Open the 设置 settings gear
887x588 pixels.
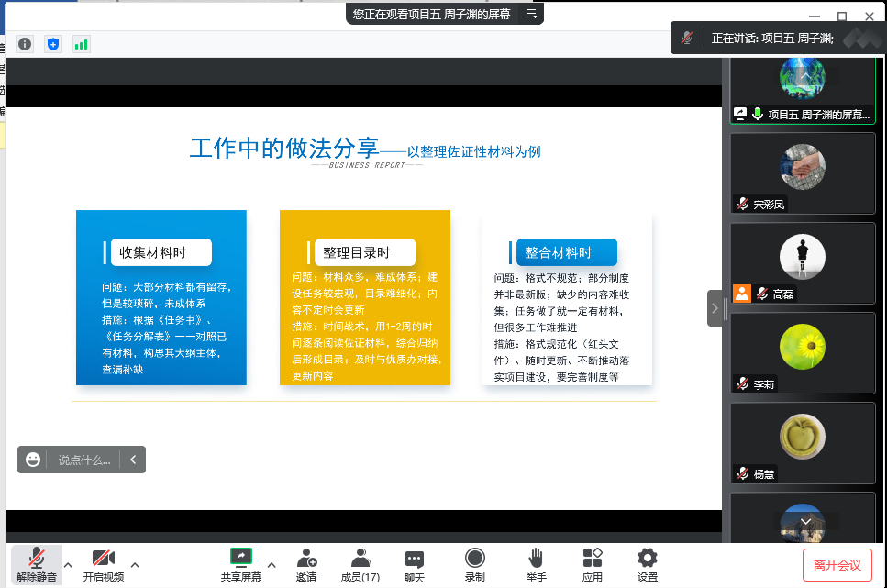click(648, 565)
